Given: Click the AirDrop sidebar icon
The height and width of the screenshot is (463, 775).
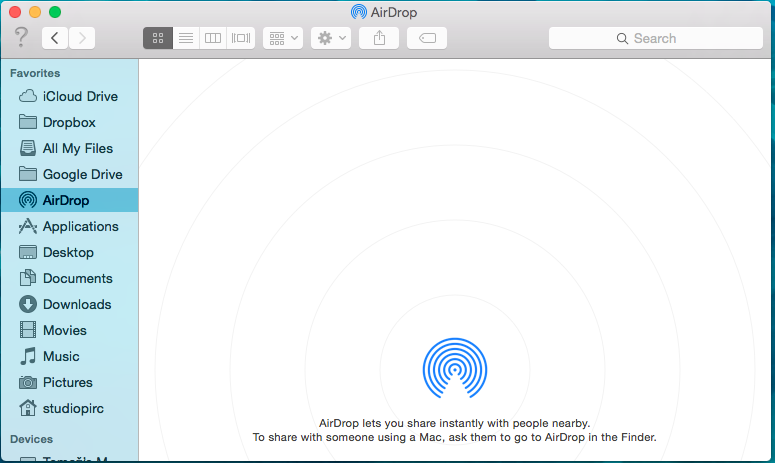Looking at the screenshot, I should pos(28,200).
